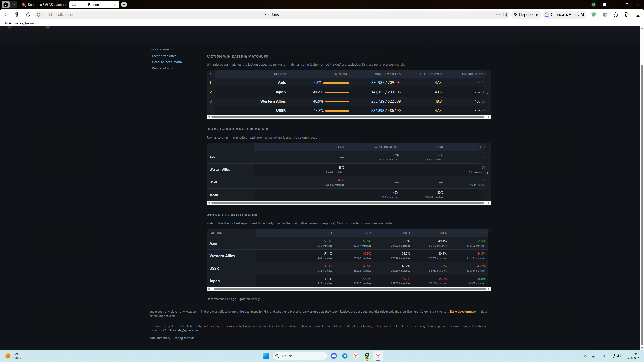644x362 pixels.
Task: Toggle input language РУС indicator
Action: click(603, 356)
